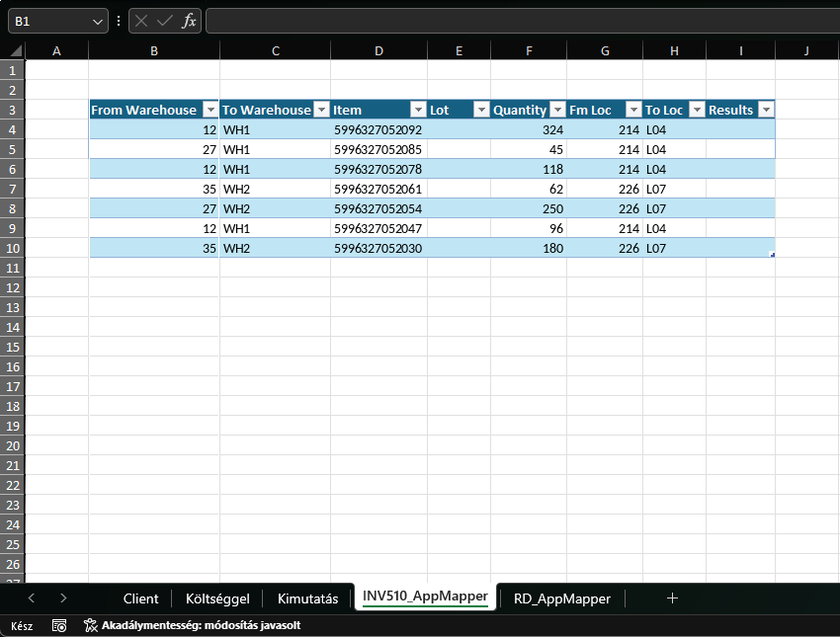
Task: Click the quantity cell 45
Action: (529, 149)
